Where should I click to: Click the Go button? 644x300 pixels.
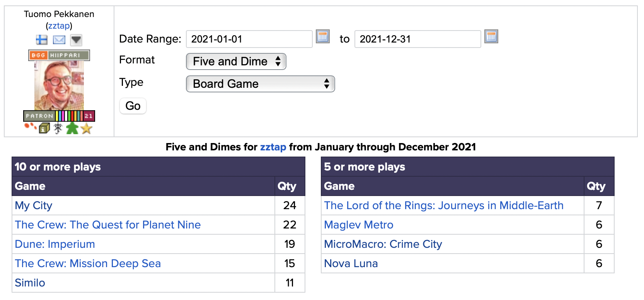coord(133,106)
